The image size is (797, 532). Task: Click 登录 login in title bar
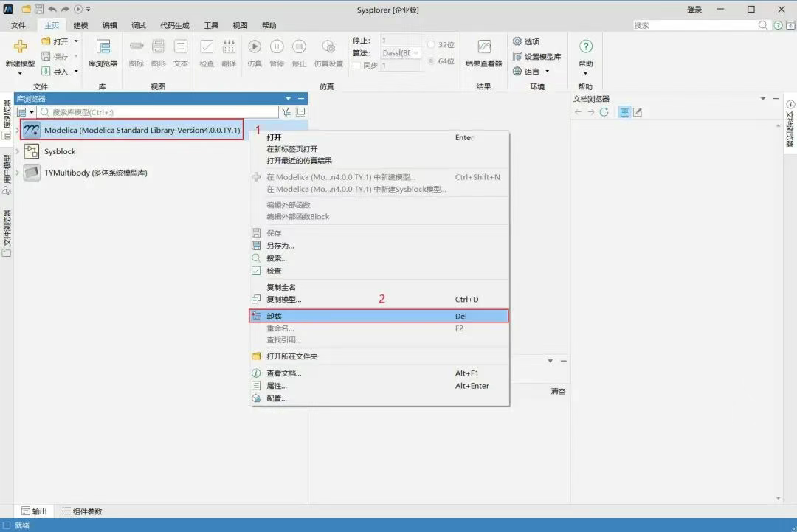point(694,10)
